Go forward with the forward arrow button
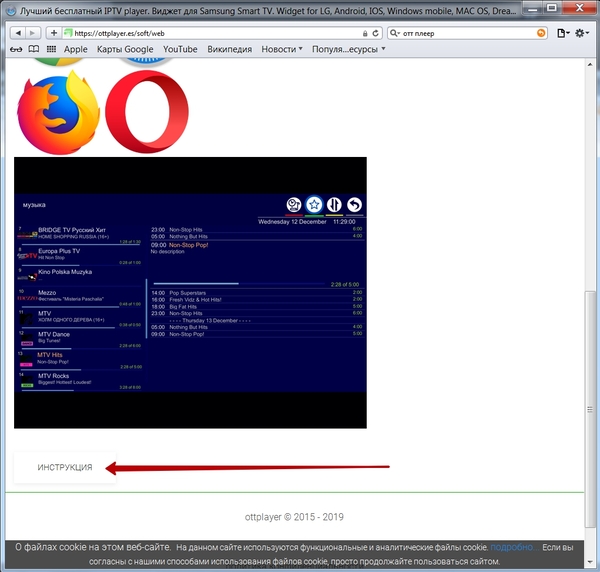The image size is (600, 572). (x=33, y=33)
